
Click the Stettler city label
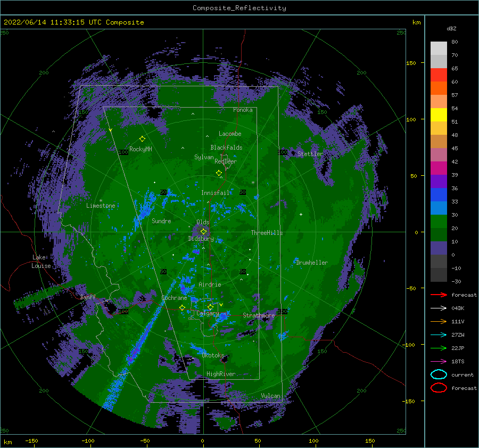coord(310,154)
